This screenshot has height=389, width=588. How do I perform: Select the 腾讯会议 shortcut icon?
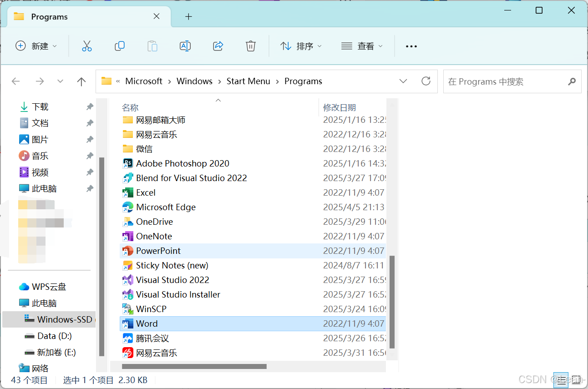tap(128, 338)
